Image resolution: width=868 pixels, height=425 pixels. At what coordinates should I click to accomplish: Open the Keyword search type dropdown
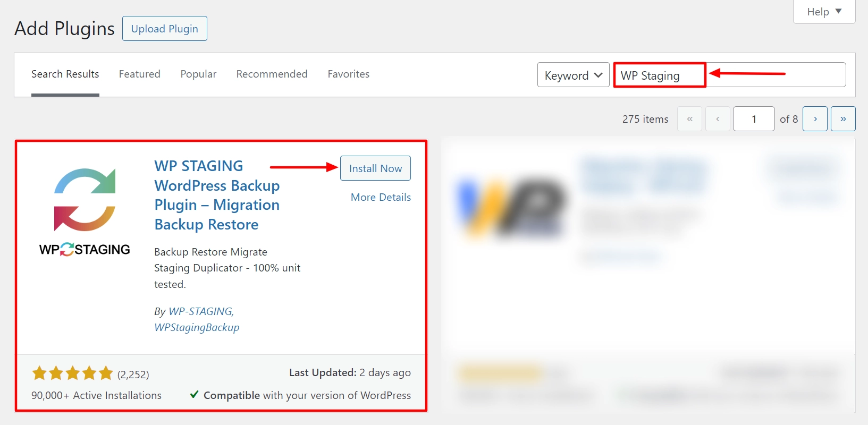coord(573,75)
